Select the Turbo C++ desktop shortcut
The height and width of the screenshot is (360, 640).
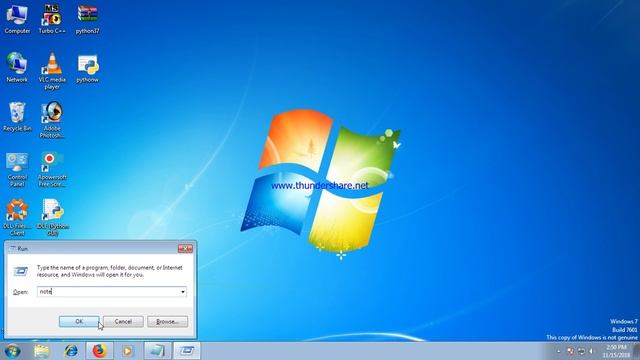pos(52,19)
